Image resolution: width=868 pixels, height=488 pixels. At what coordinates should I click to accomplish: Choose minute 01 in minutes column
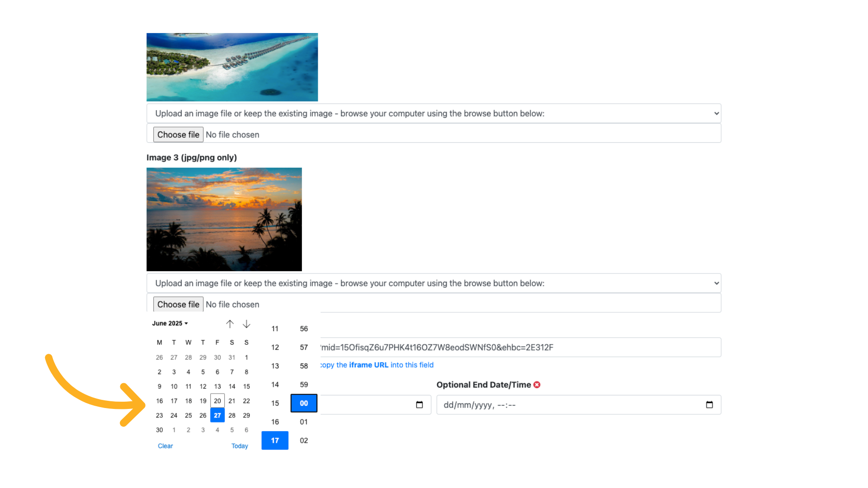pos(304,422)
